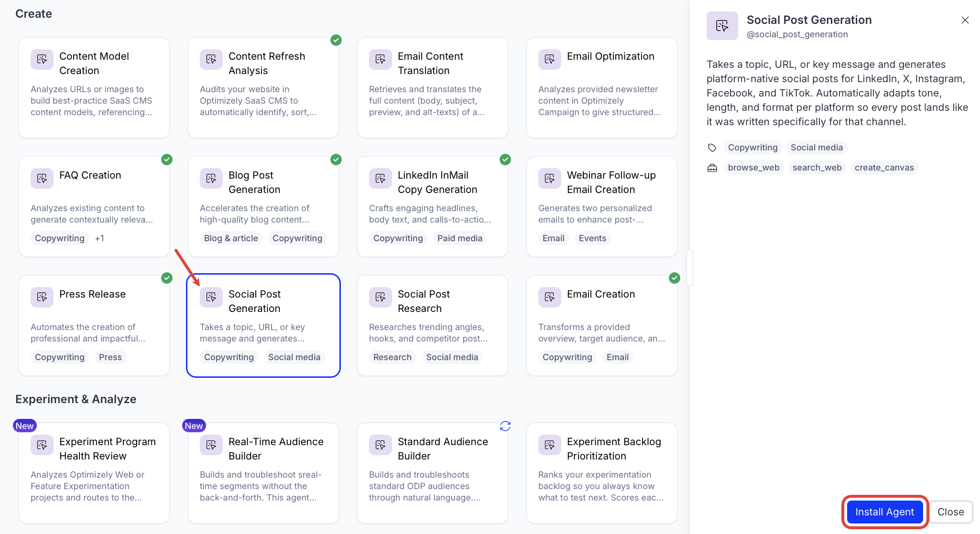Screen dimensions: 980x534
Task: Click the green checkmark on Content Refresh Analysis
Action: click(x=336, y=40)
